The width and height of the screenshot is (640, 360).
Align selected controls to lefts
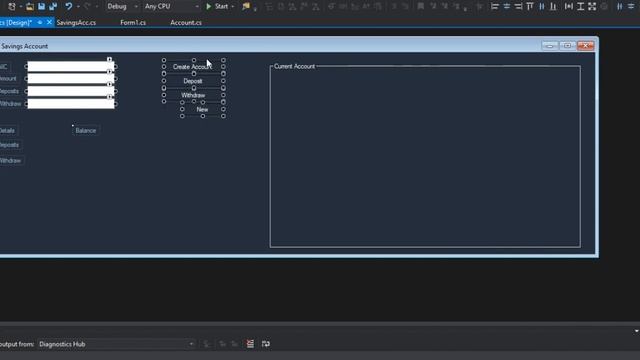coord(495,7)
